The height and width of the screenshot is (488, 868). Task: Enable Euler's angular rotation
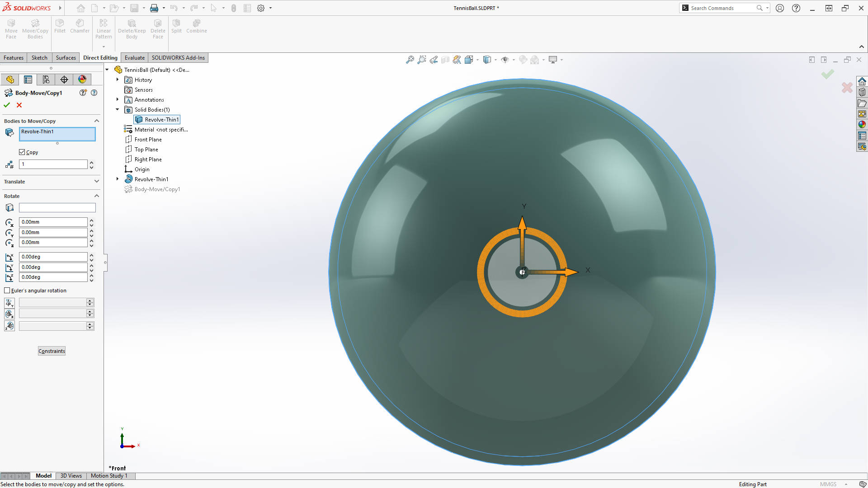(7, 291)
